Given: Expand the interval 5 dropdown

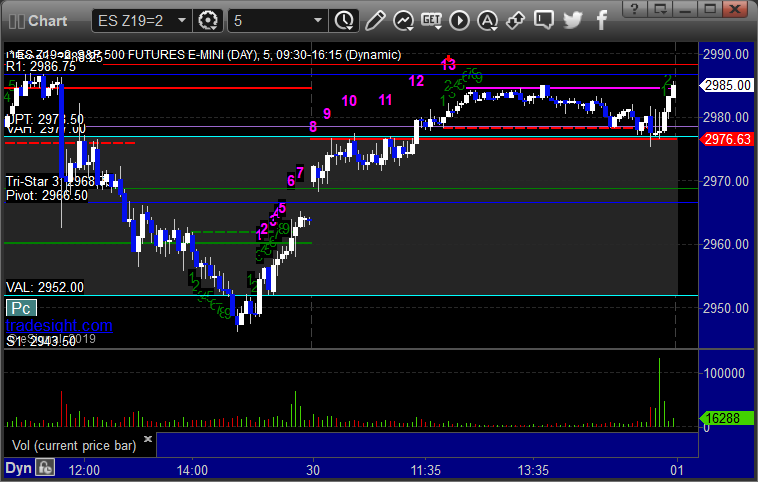Looking at the screenshot, I should point(318,21).
